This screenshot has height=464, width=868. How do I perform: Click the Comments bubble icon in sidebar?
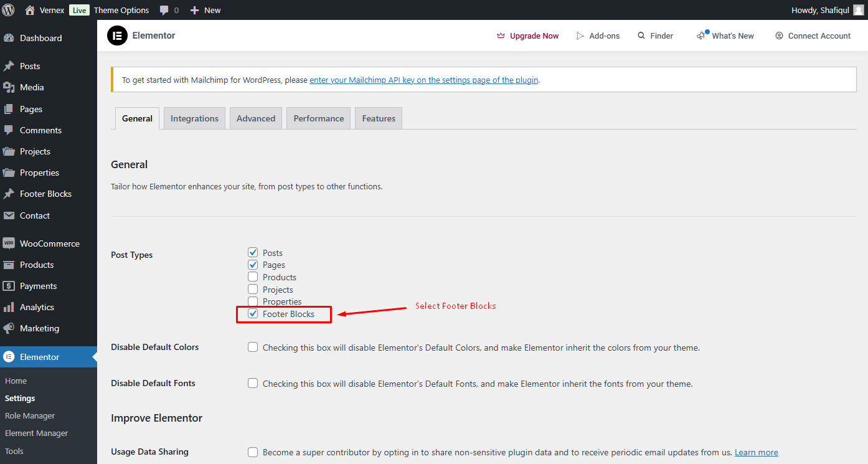[9, 130]
